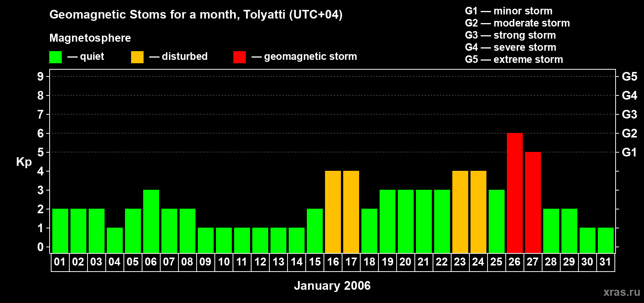Click the G4 — severe storm legend line
644x303 pixels.
511,47
